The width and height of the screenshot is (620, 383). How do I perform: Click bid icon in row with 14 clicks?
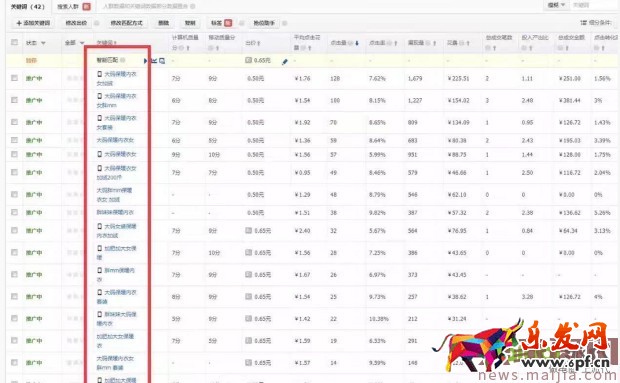[248, 362]
